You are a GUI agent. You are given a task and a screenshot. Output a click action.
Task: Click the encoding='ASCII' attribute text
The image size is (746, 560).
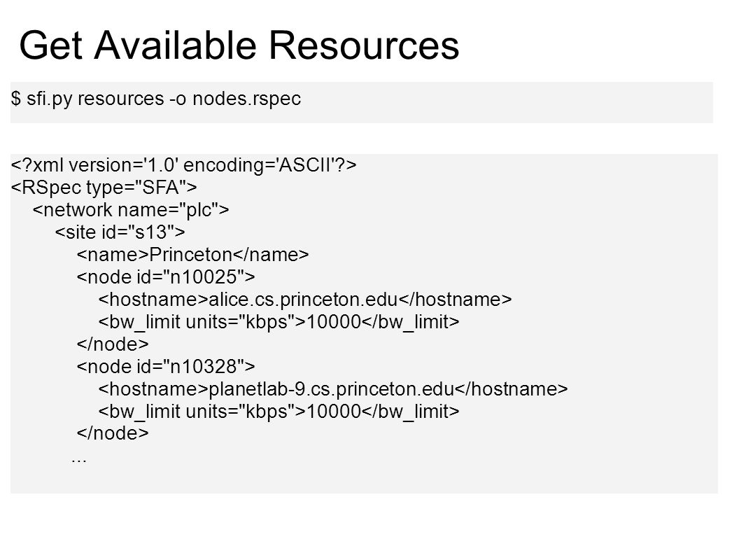(x=261, y=165)
